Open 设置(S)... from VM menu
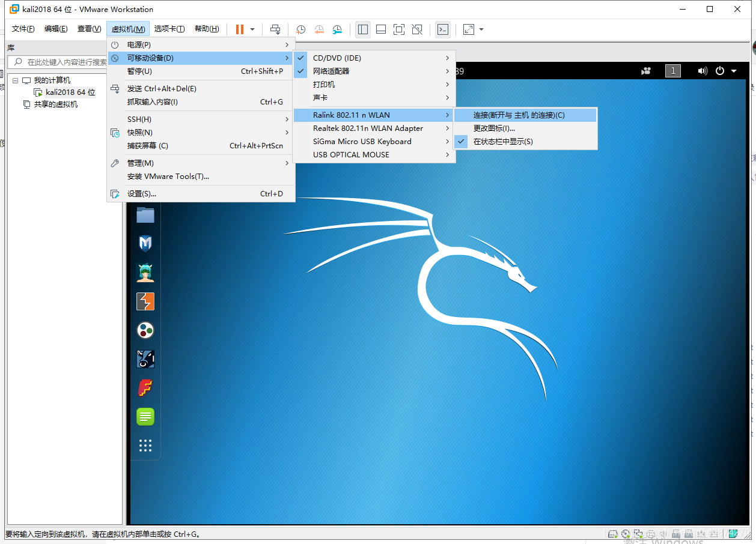Image resolution: width=756 pixels, height=544 pixels. coord(201,194)
